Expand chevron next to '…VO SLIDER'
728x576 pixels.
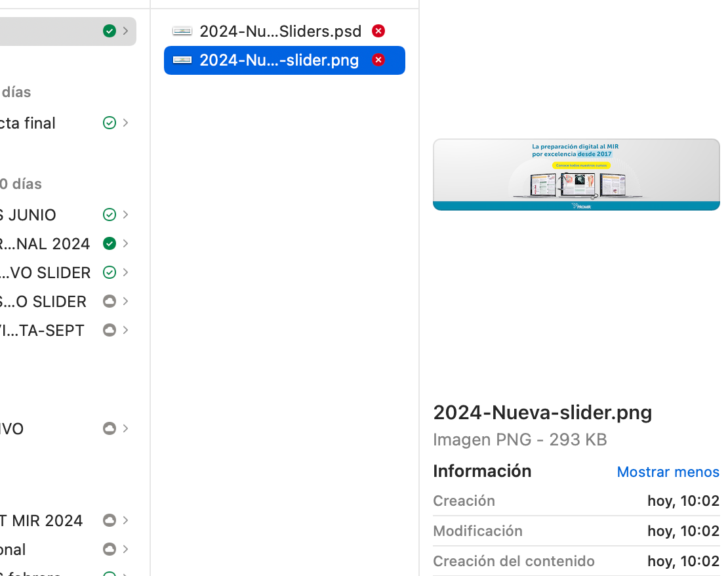tap(125, 272)
